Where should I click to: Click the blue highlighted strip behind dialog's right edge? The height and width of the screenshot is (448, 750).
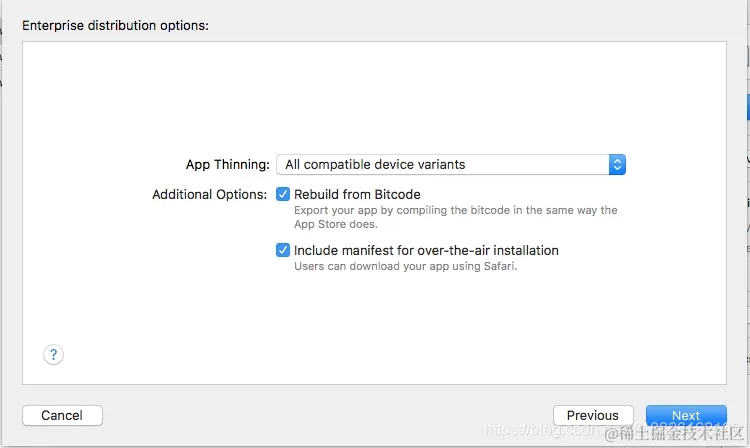pyautogui.click(x=748, y=107)
